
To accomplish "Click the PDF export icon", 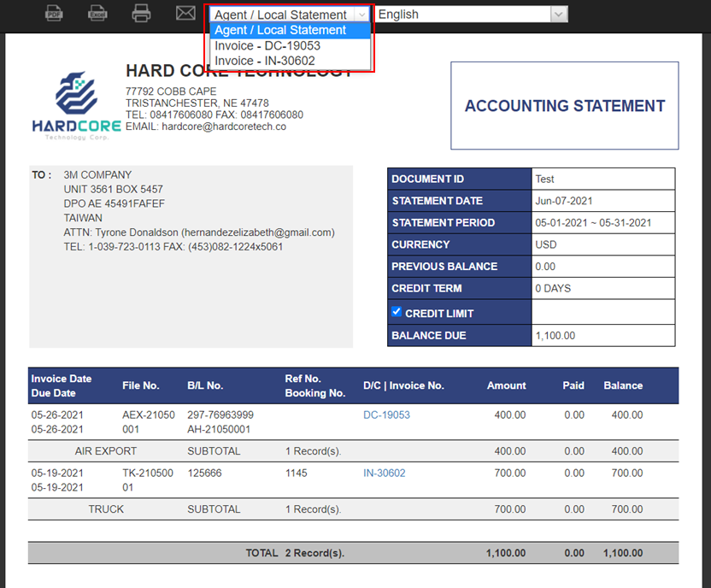I will [x=54, y=13].
